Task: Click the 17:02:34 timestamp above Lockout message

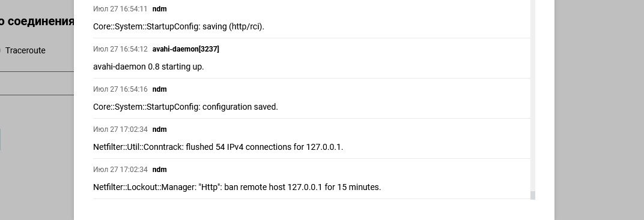Action: (x=120, y=170)
